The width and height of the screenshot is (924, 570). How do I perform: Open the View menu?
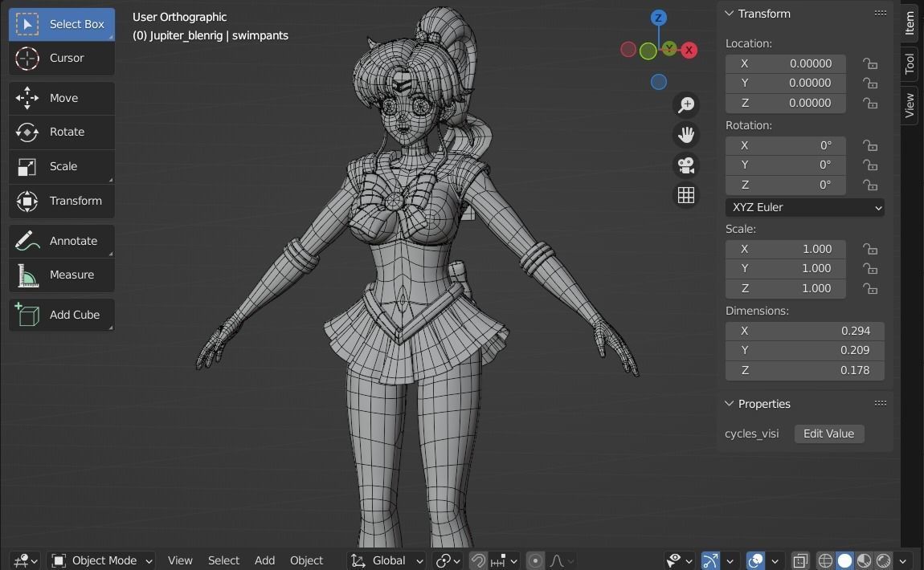180,560
